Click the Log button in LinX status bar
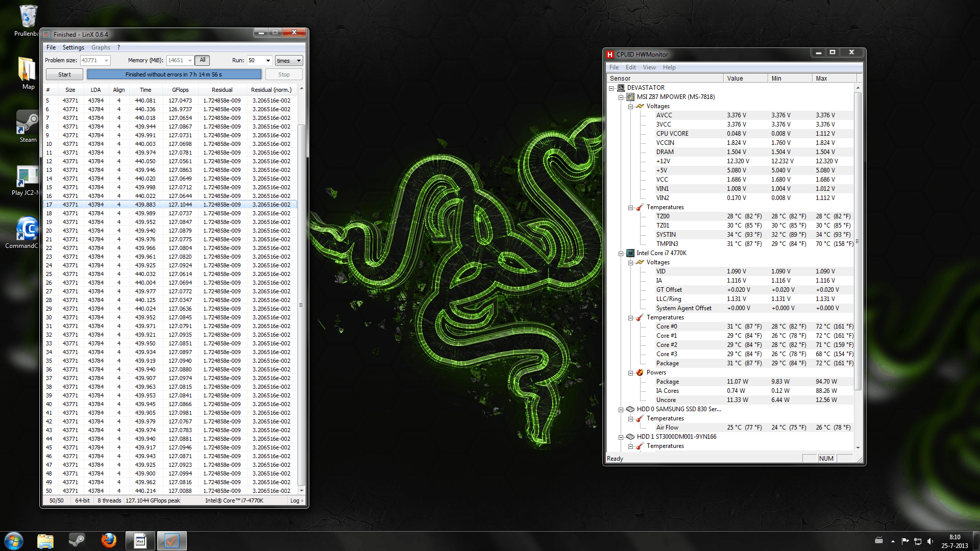980x551 pixels. coord(297,500)
